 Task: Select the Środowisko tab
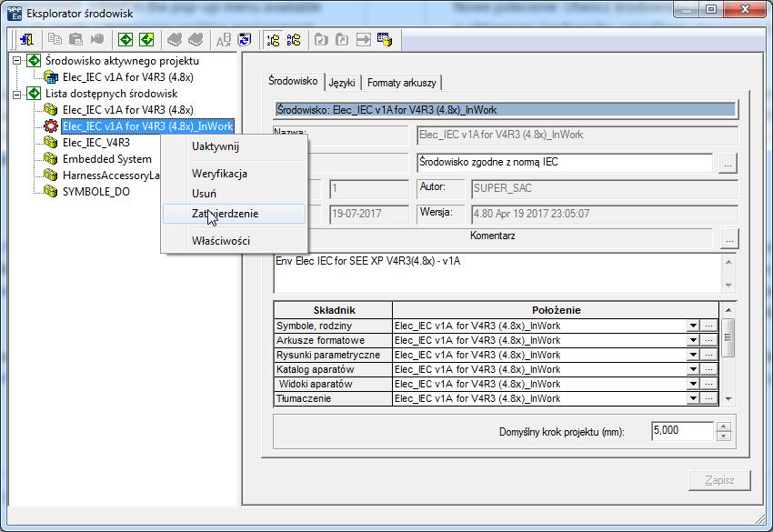[293, 81]
